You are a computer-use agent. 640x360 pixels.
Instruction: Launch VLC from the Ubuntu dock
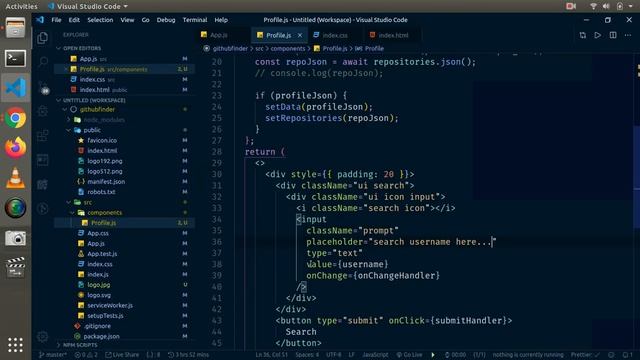pos(16,178)
